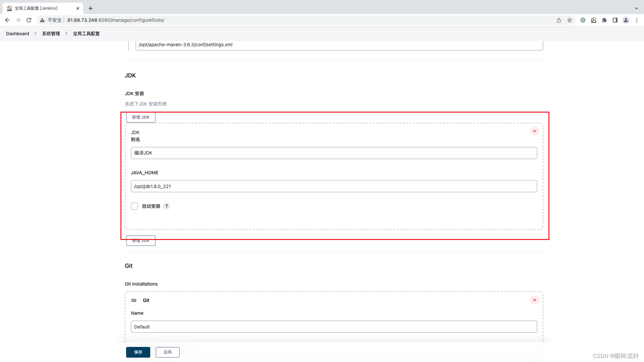The height and width of the screenshot is (362, 644).
Task: Close the Jenkins browser tab
Action: (78, 8)
